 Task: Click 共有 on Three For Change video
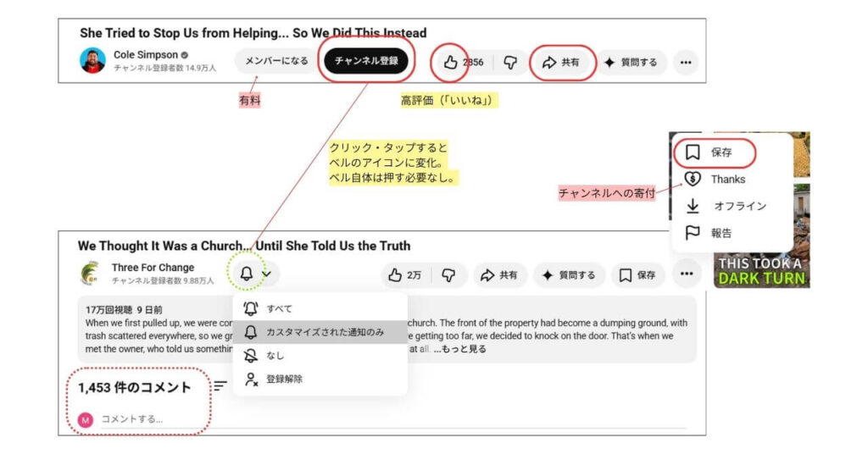click(x=498, y=274)
